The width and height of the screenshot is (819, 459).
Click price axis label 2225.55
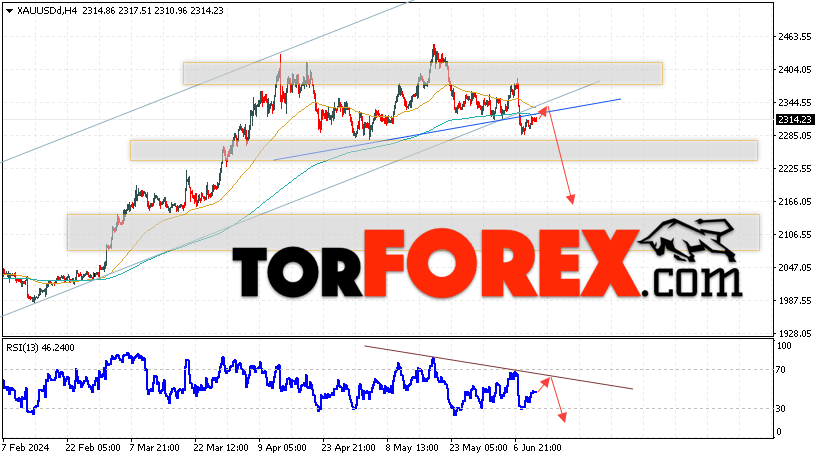794,169
